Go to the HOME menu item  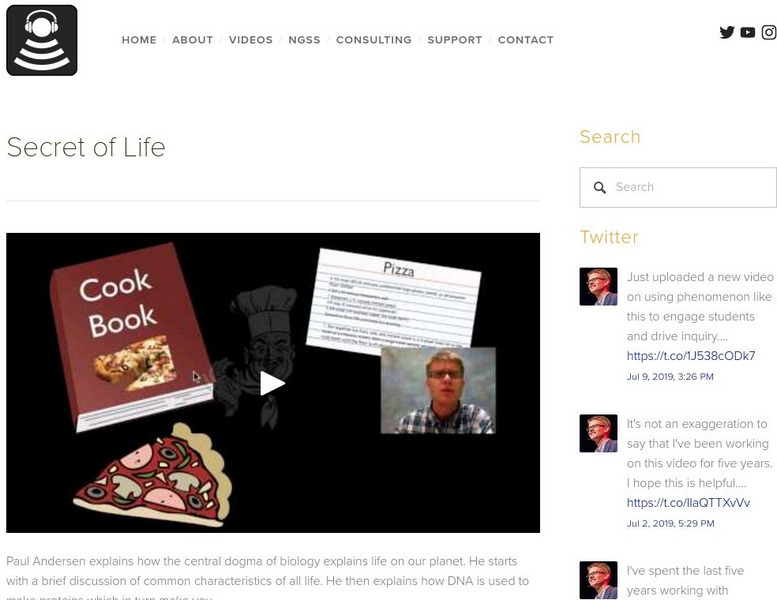pyautogui.click(x=139, y=40)
